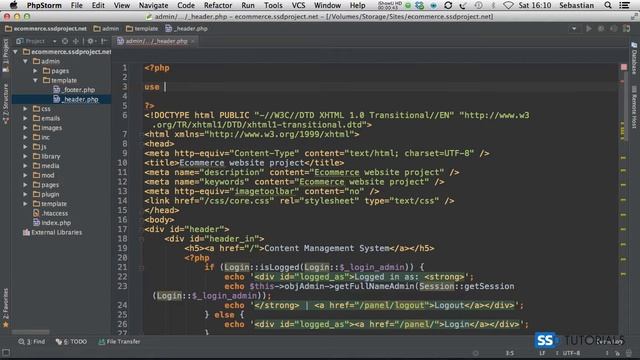The image size is (640, 360).
Task: Expand the library folder
Action: pos(25,156)
